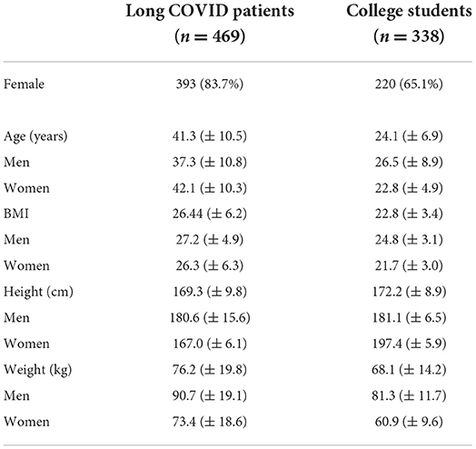The height and width of the screenshot is (449, 476).
Task: Select the Age (years) row label
Action: click(35, 136)
